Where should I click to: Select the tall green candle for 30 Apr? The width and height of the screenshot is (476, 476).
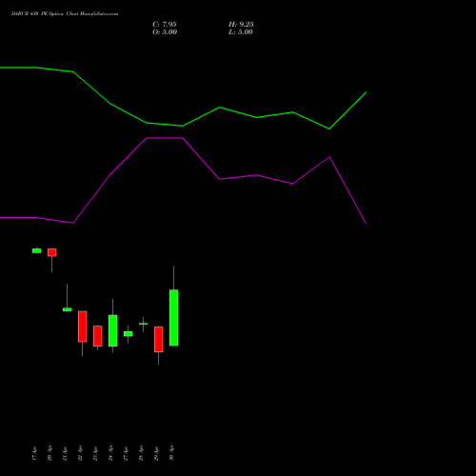[174, 318]
